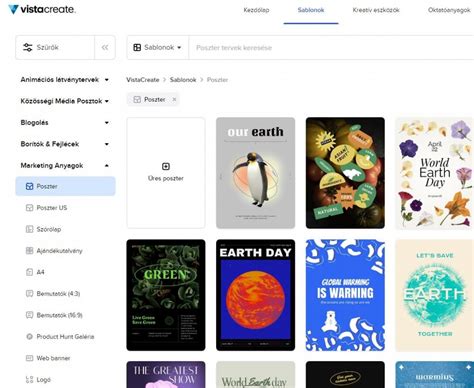The image size is (474, 388).
Task: Choose the Ajándékutalvány icon in sidebar
Action: (x=29, y=251)
